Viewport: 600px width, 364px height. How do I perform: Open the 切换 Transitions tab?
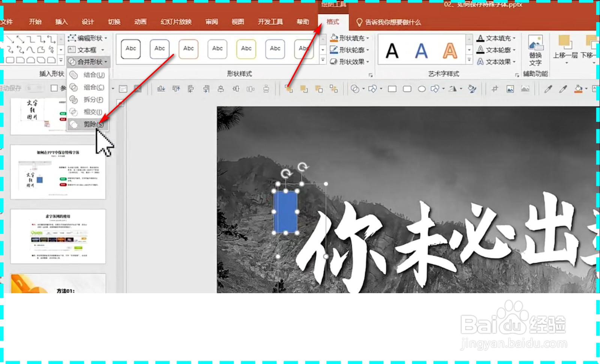click(114, 22)
